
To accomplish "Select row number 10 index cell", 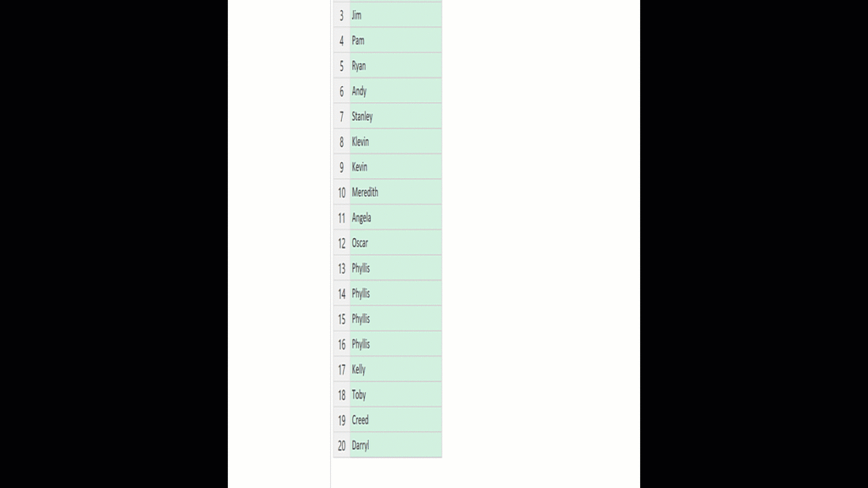I will pyautogui.click(x=342, y=192).
